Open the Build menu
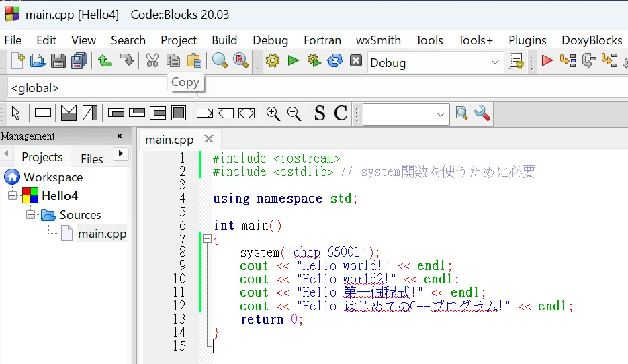This screenshot has height=364, width=628. (224, 40)
